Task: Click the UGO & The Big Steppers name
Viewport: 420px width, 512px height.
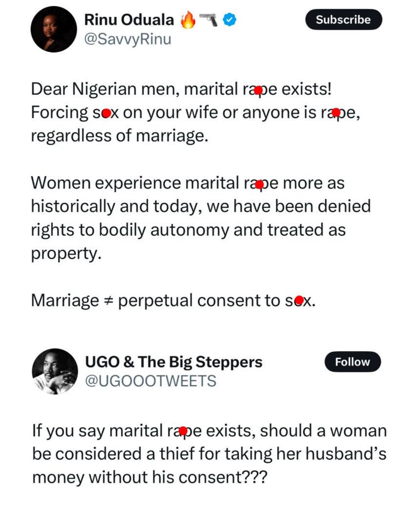Action: point(174,362)
